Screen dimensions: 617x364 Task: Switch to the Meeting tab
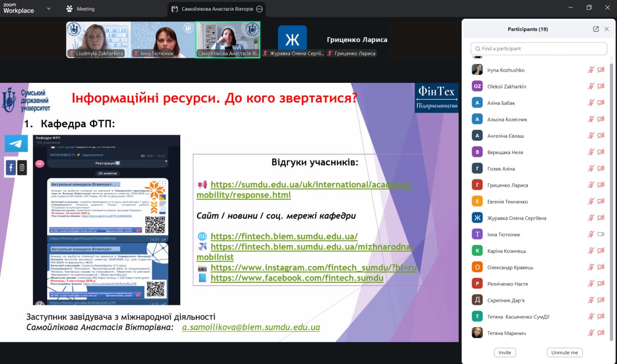point(85,9)
